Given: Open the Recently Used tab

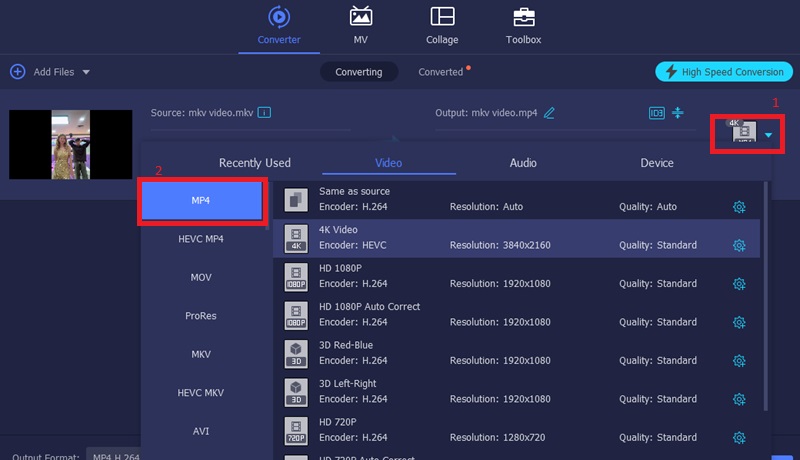Looking at the screenshot, I should point(255,163).
